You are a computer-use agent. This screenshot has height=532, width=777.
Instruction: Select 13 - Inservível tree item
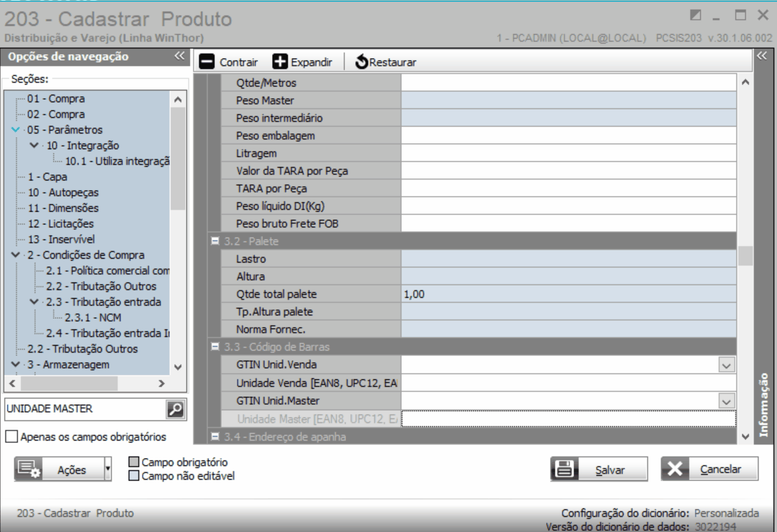[x=61, y=239]
